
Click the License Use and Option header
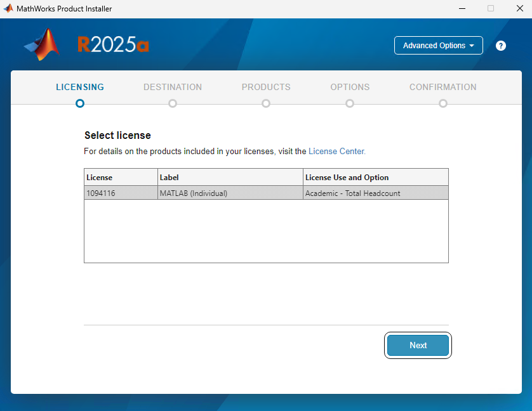point(376,177)
